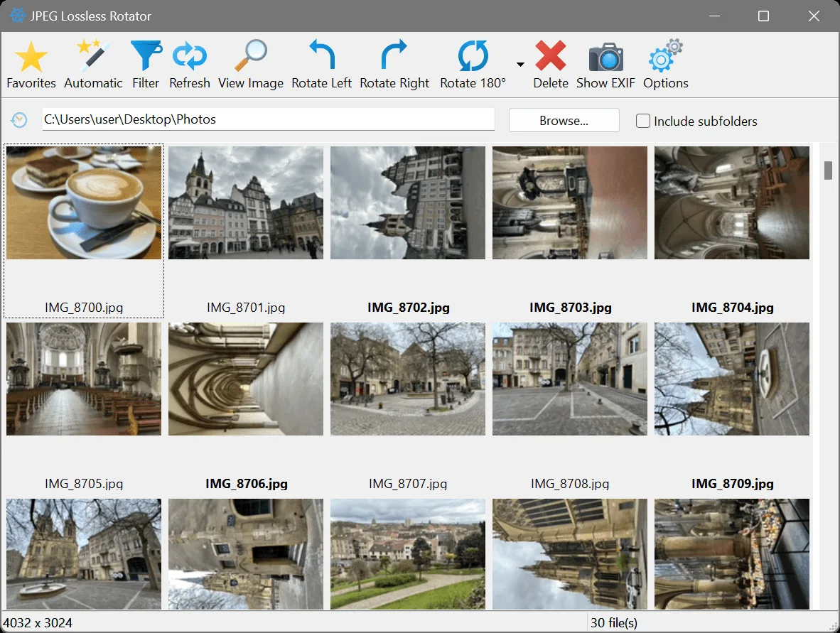
Task: Click the folder path input field
Action: coord(269,119)
